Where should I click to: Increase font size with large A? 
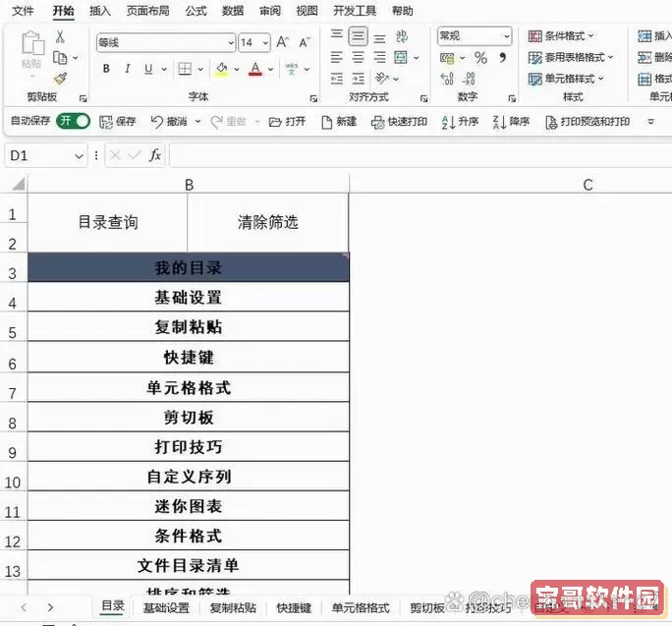click(x=282, y=42)
